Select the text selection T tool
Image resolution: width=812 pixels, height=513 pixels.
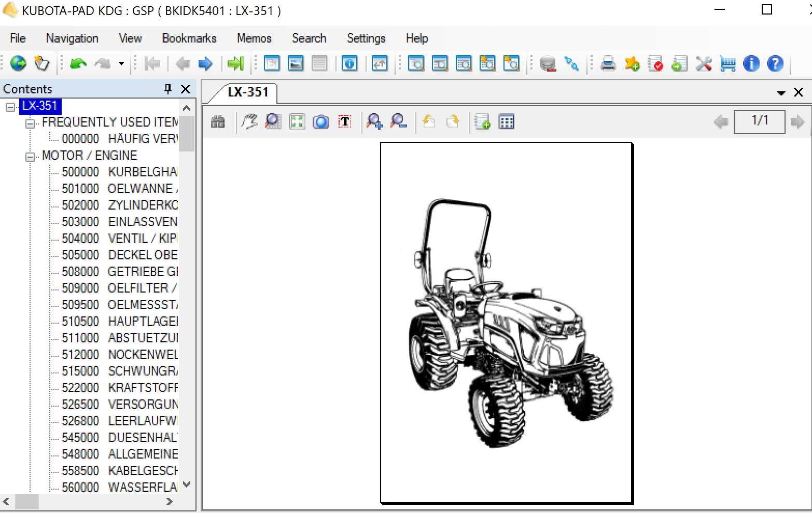345,122
